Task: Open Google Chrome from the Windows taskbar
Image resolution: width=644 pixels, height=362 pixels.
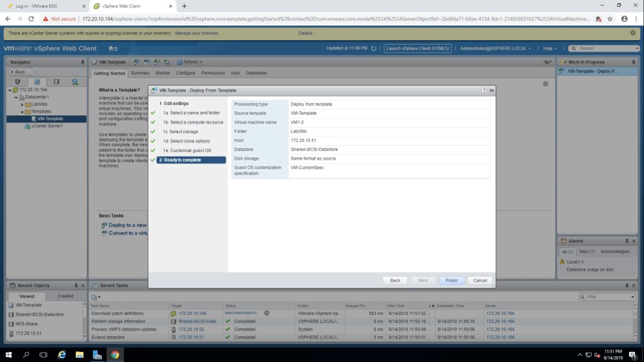Action: point(115,354)
